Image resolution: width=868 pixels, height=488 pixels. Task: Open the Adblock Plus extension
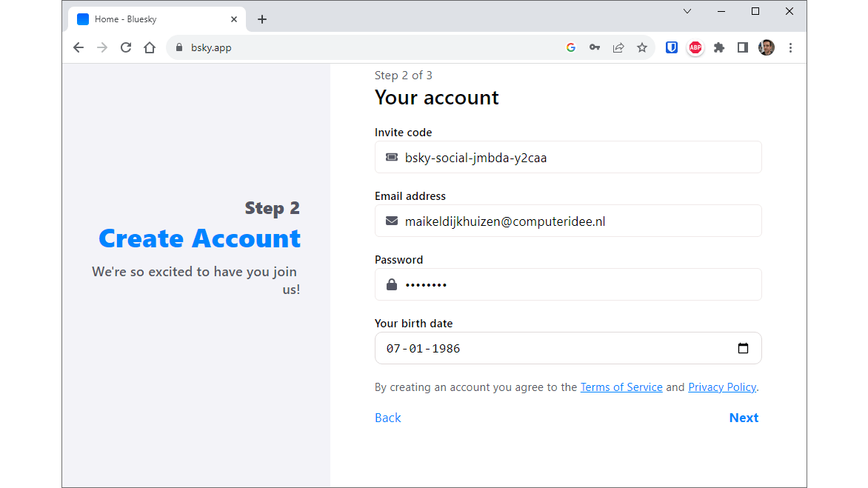(695, 47)
